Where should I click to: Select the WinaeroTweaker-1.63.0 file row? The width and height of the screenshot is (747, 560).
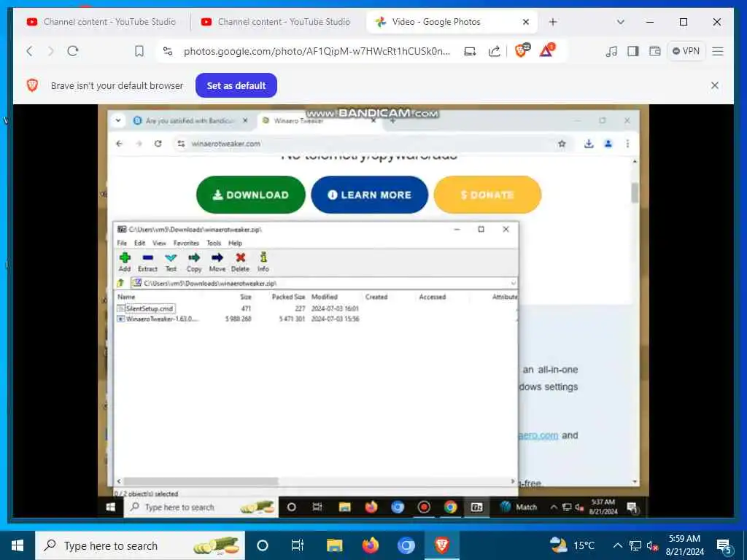click(317, 319)
